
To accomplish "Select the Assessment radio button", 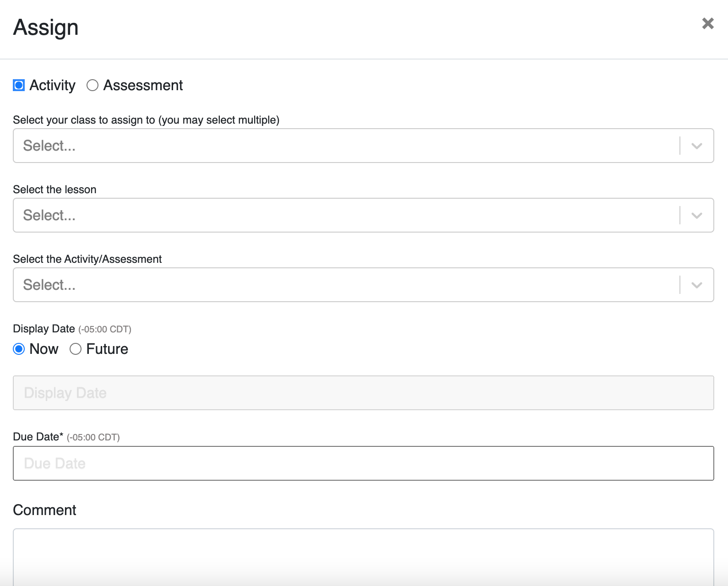I will 93,85.
